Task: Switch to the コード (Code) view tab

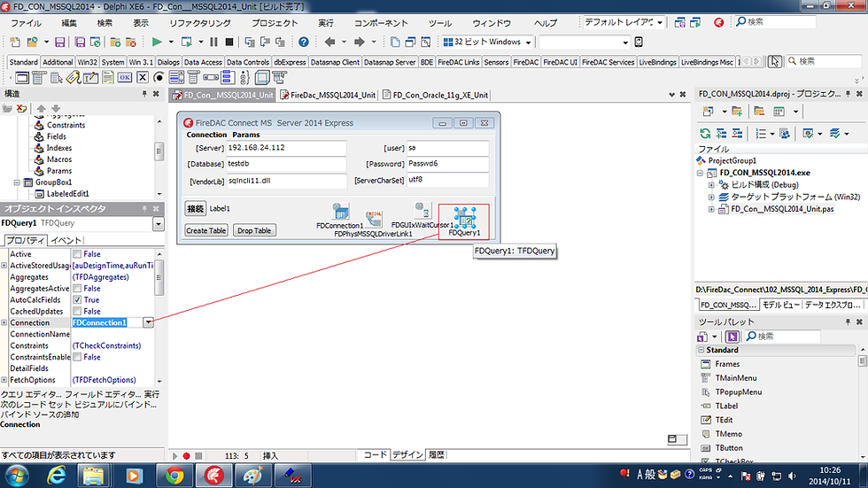Action: coord(375,455)
